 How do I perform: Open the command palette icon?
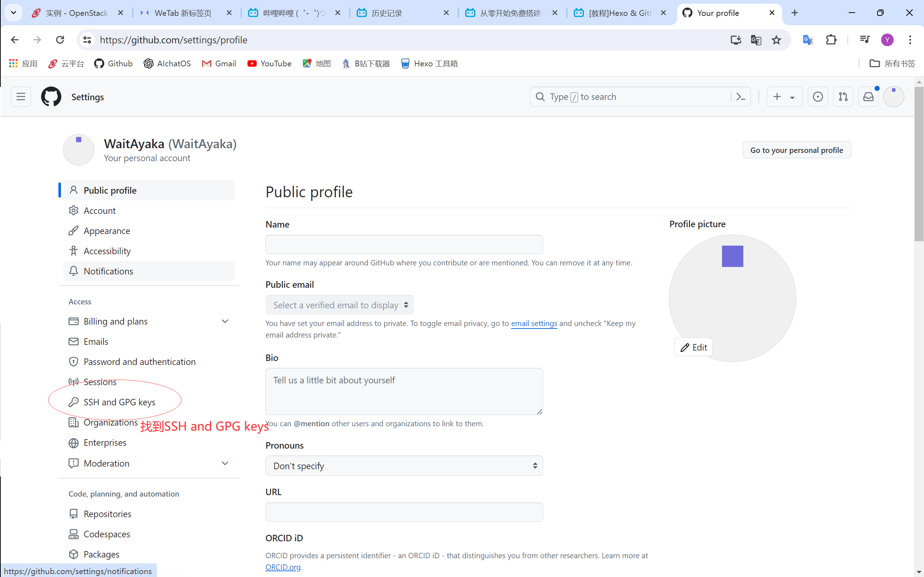point(740,97)
